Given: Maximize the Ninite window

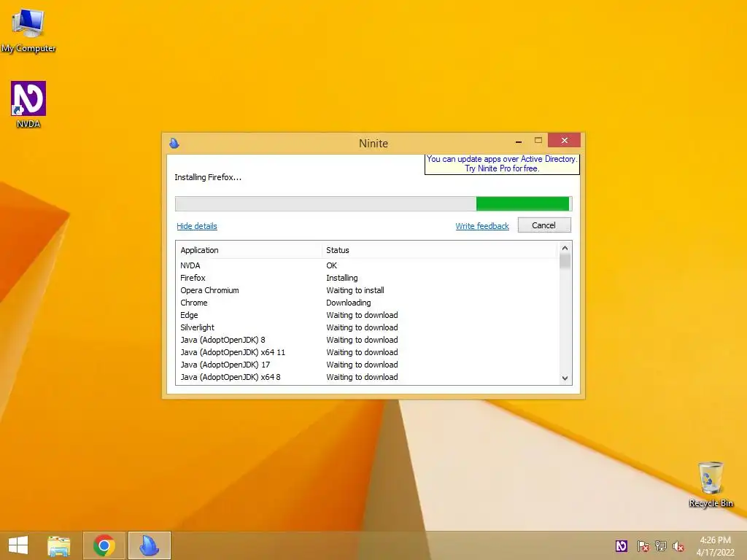Looking at the screenshot, I should pyautogui.click(x=538, y=141).
